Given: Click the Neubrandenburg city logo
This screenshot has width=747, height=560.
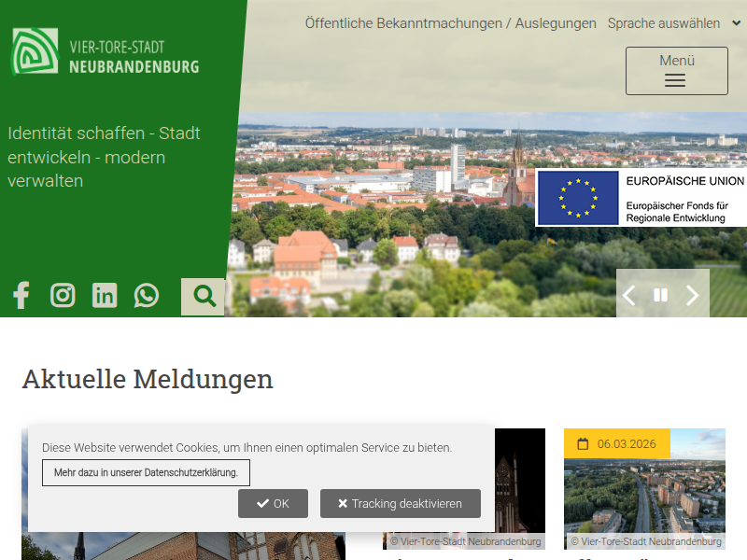Looking at the screenshot, I should pyautogui.click(x=106, y=52).
